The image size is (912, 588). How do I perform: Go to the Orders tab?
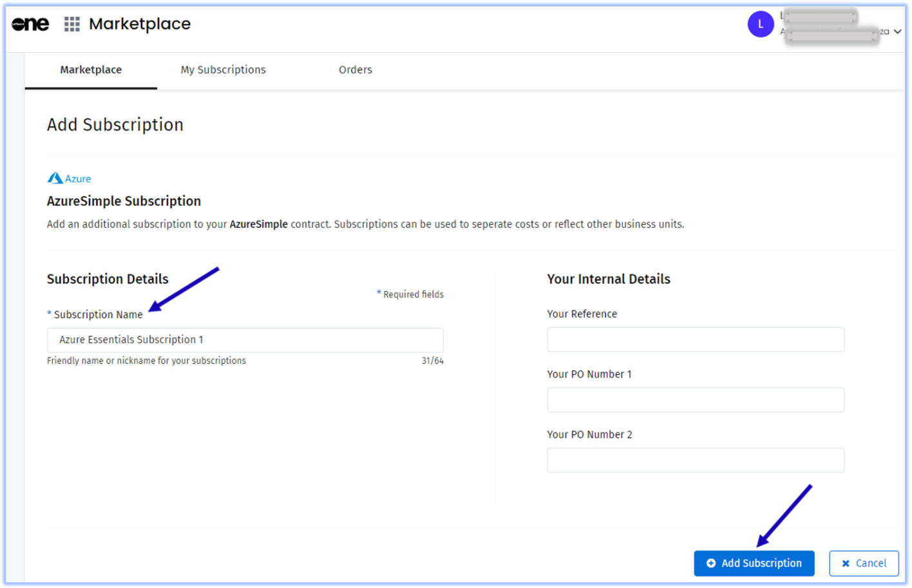click(356, 70)
